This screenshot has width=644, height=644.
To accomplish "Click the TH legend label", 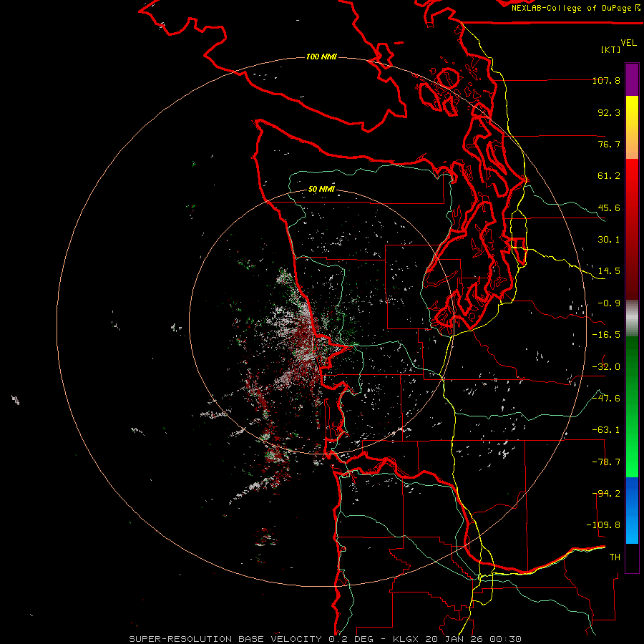I will (x=615, y=557).
